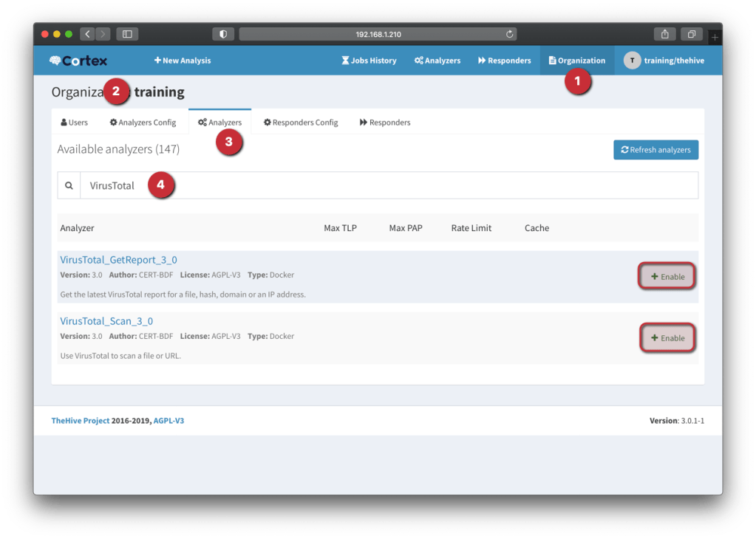Switch to Analyzers Config tab
Image resolution: width=756 pixels, height=539 pixels.
click(x=143, y=123)
